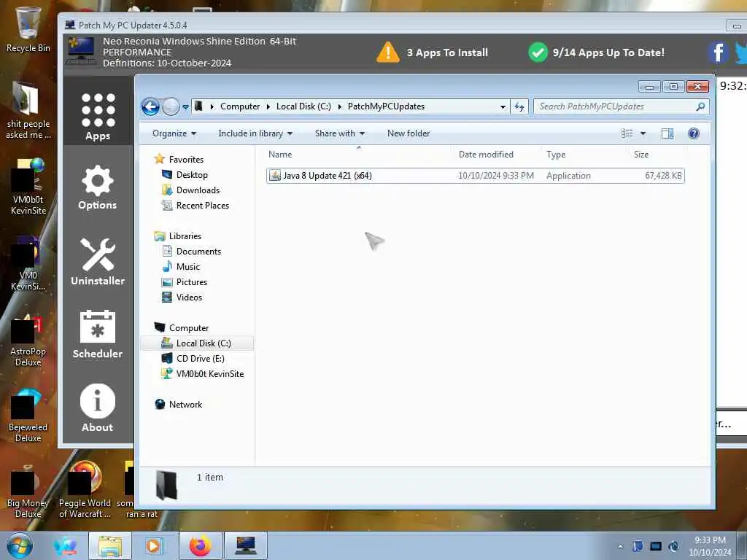Click PatchMyPCUpdates breadcrumb segment
The height and width of the screenshot is (560, 747).
(386, 106)
